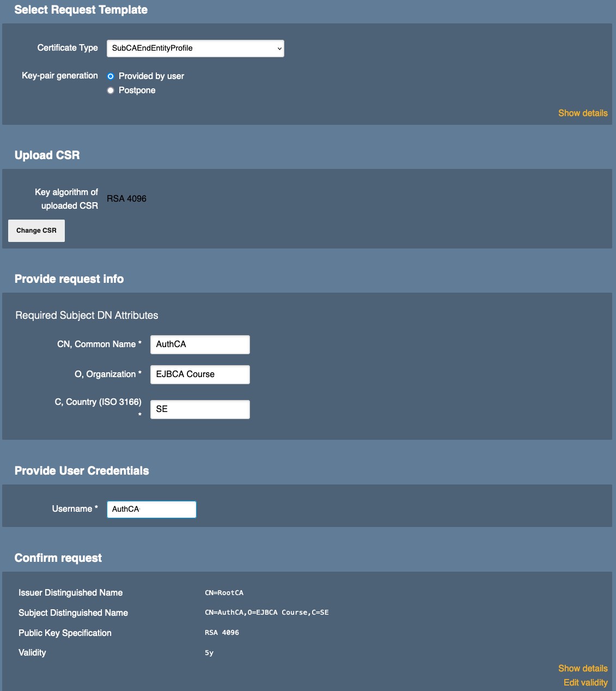Click the 'Certificate Type' label

click(x=68, y=48)
